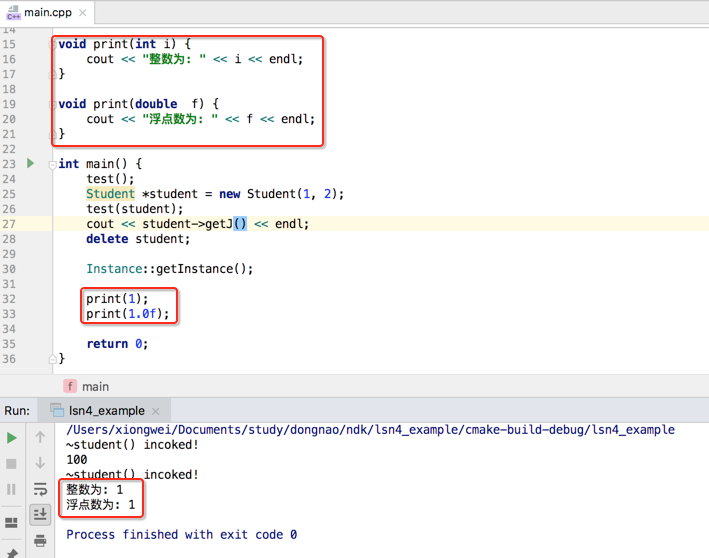
Task: Run main from the gutter arrow
Action: (x=30, y=163)
